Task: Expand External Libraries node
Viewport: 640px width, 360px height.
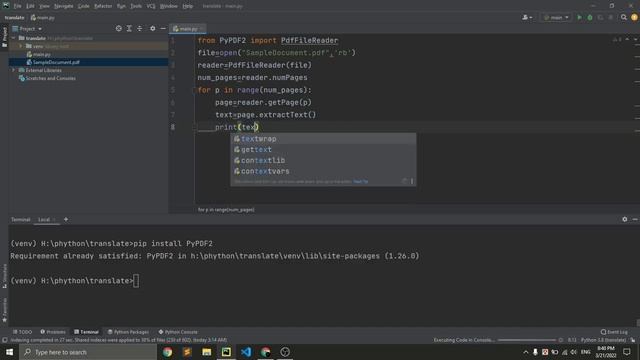Action: click(13, 70)
